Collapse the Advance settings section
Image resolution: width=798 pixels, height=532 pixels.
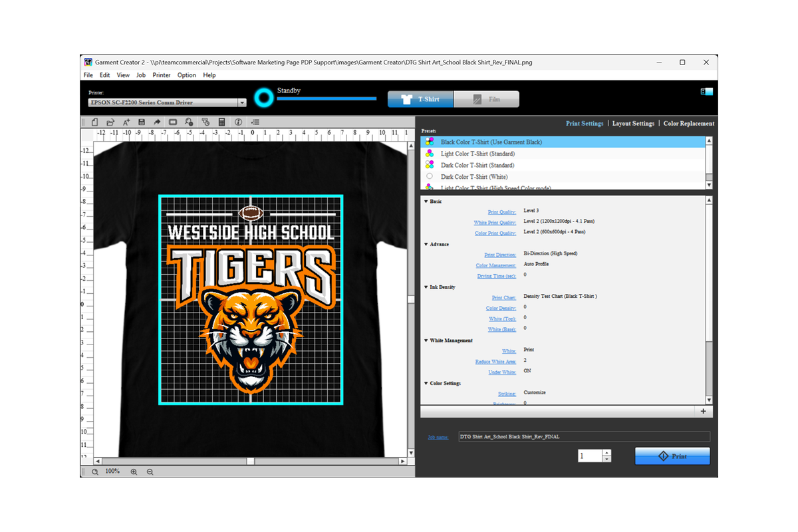pyautogui.click(x=426, y=244)
